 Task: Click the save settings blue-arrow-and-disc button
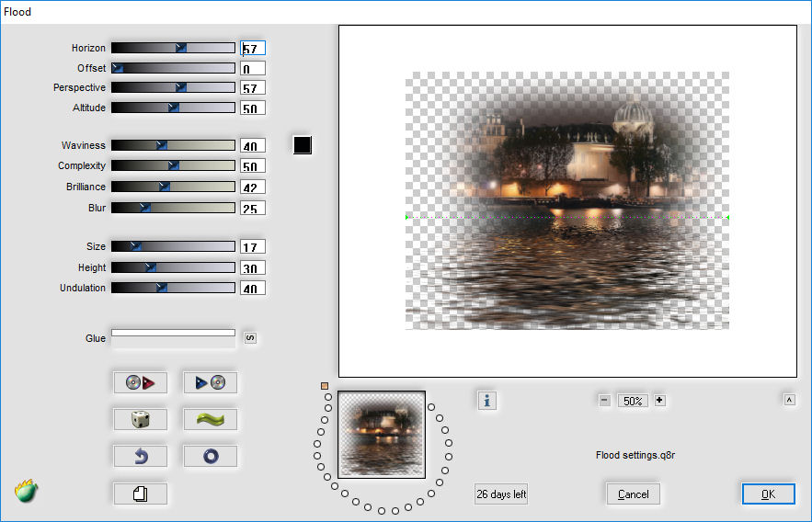211,383
